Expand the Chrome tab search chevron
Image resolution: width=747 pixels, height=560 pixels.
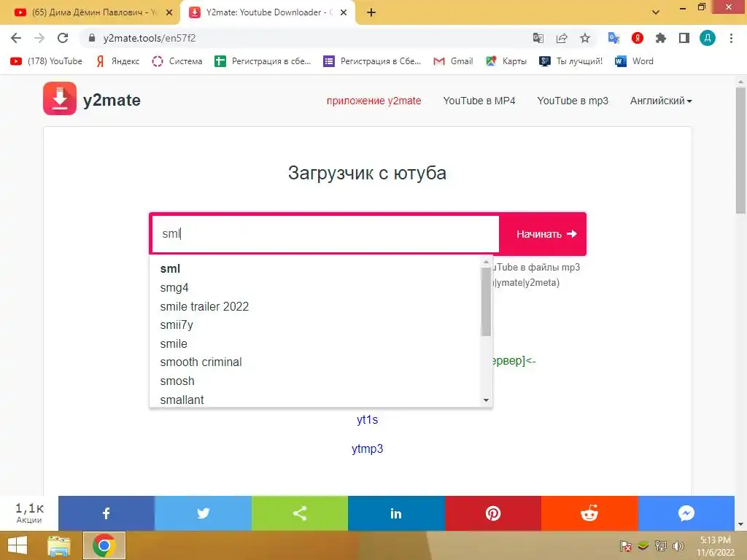click(x=656, y=12)
